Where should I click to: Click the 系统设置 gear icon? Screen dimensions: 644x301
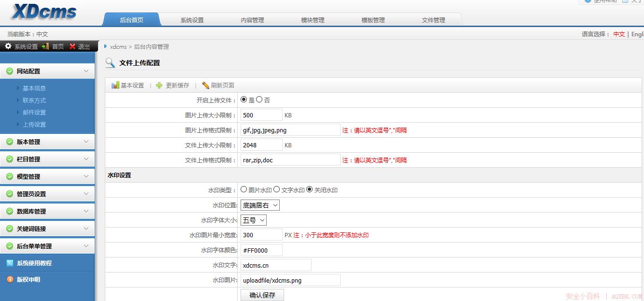[7, 46]
